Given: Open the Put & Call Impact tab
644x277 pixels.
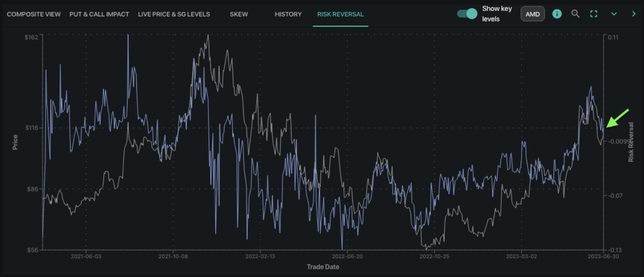Looking at the screenshot, I should coord(99,14).
